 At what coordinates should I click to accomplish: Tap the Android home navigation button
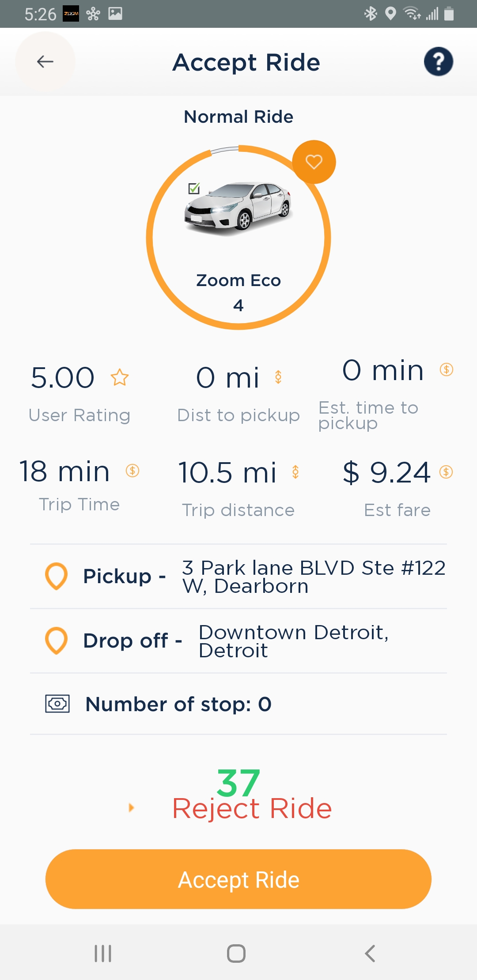pyautogui.click(x=236, y=954)
